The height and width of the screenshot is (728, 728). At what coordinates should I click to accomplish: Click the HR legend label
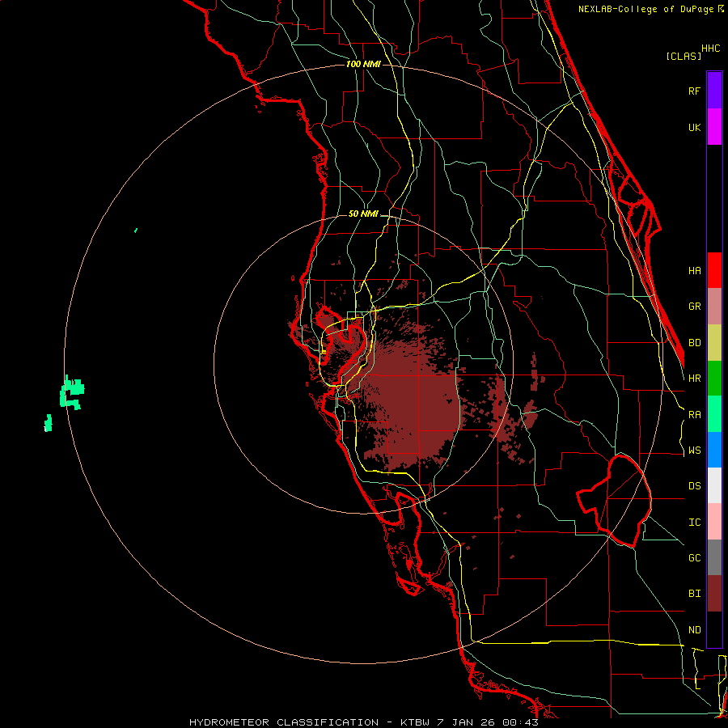694,379
